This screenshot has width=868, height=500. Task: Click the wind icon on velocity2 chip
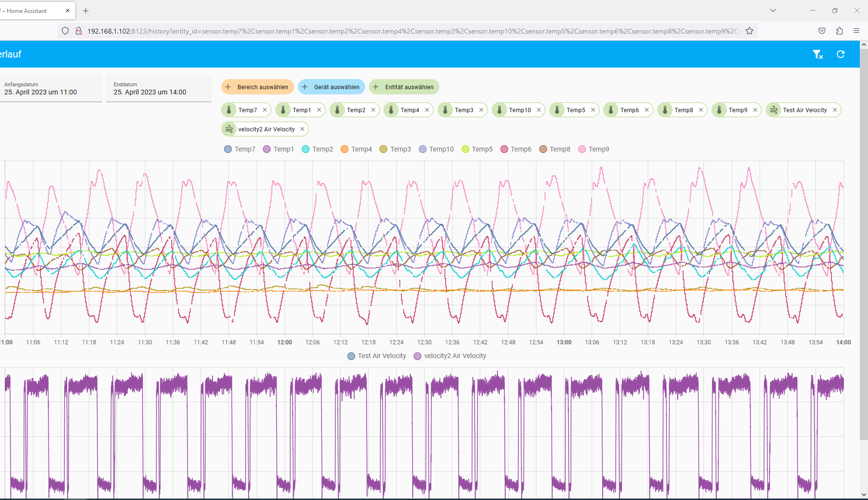pyautogui.click(x=229, y=129)
